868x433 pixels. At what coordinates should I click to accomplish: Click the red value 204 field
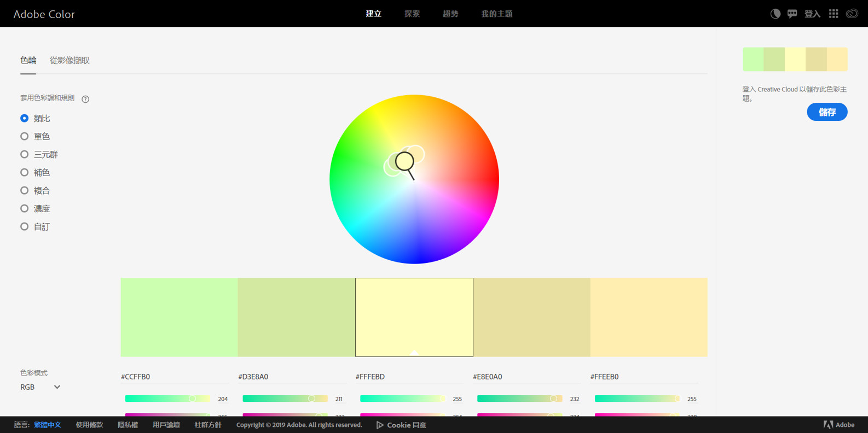click(223, 399)
